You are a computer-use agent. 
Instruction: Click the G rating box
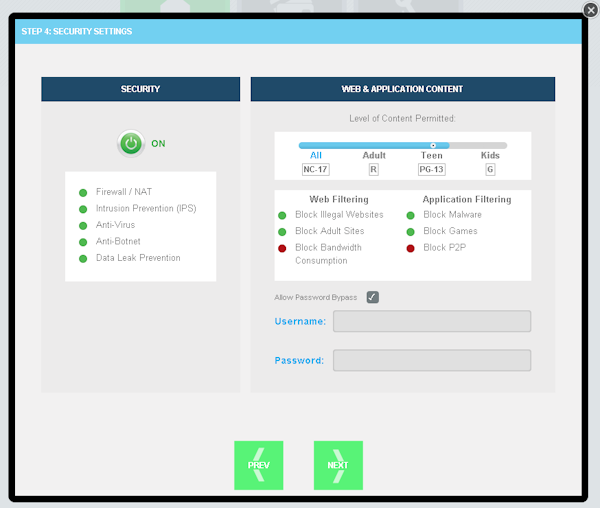tap(490, 169)
